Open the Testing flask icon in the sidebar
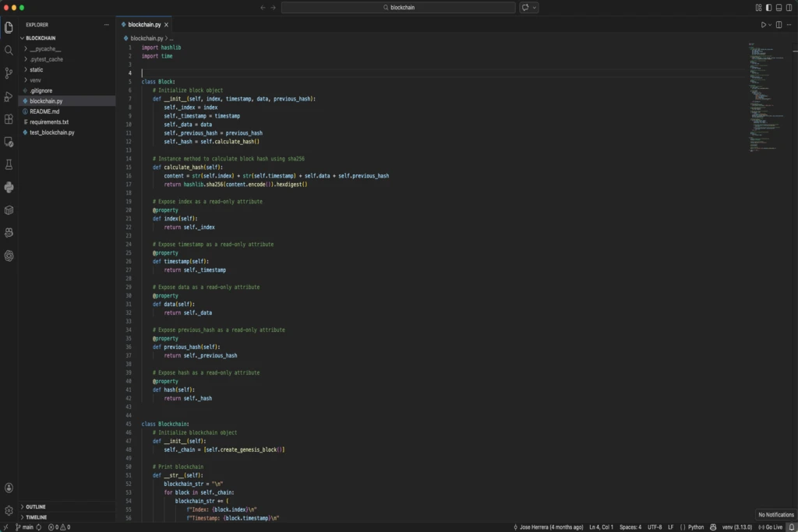The height and width of the screenshot is (532, 798). tap(8, 162)
